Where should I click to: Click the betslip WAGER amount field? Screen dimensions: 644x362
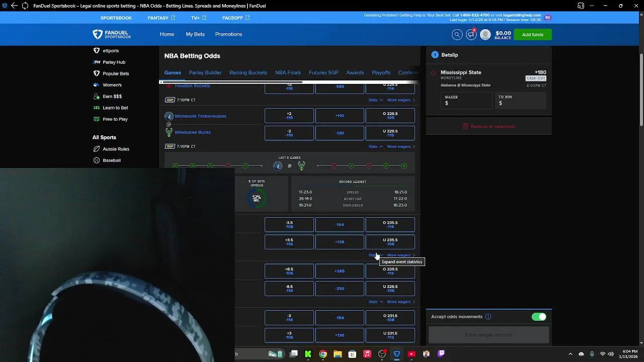(x=466, y=101)
